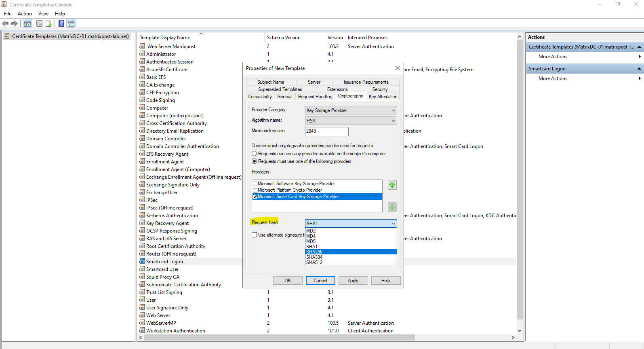Sort by Template Display Name column header

(x=201, y=38)
